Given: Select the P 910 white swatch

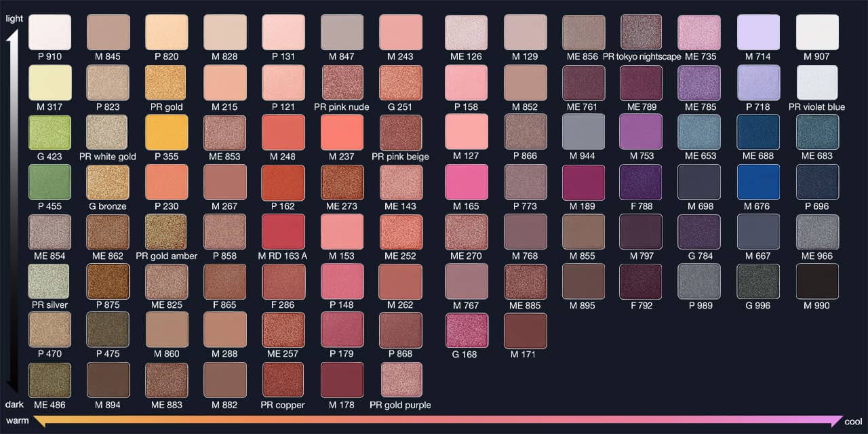Looking at the screenshot, I should click(x=50, y=32).
